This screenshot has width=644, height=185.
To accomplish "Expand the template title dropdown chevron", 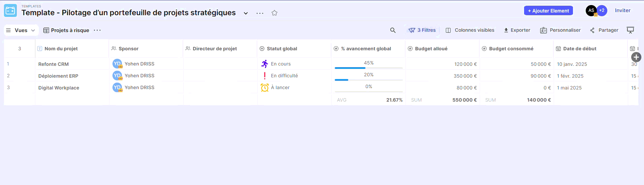I will coord(246,13).
